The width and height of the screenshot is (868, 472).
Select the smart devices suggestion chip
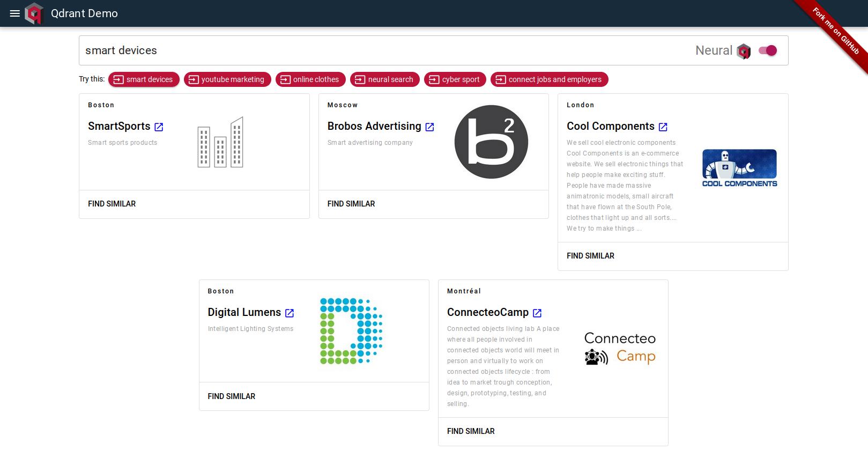tap(144, 79)
